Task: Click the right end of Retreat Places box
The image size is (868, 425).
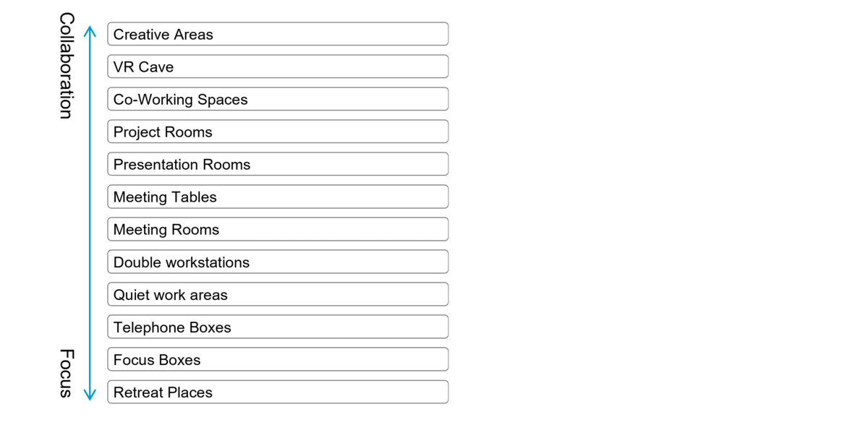Action: (x=444, y=392)
